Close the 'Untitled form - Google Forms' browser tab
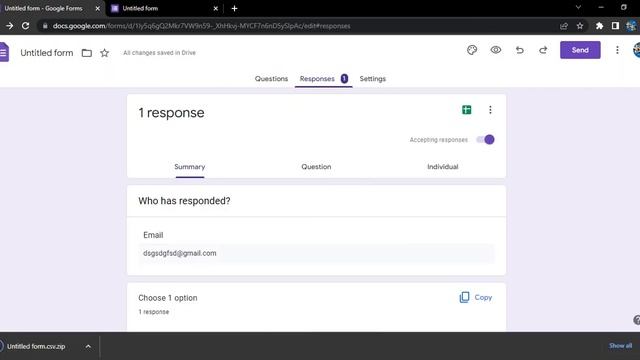The height and width of the screenshot is (360, 640). pos(98,8)
